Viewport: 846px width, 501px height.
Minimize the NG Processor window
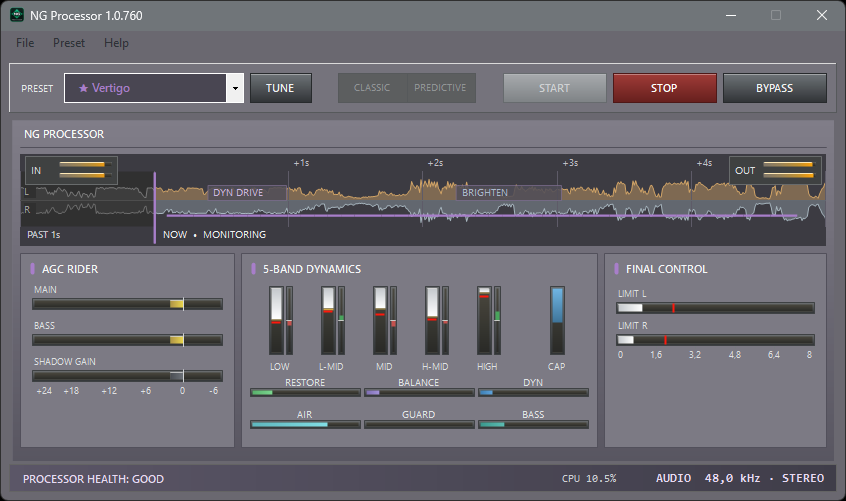pos(731,15)
